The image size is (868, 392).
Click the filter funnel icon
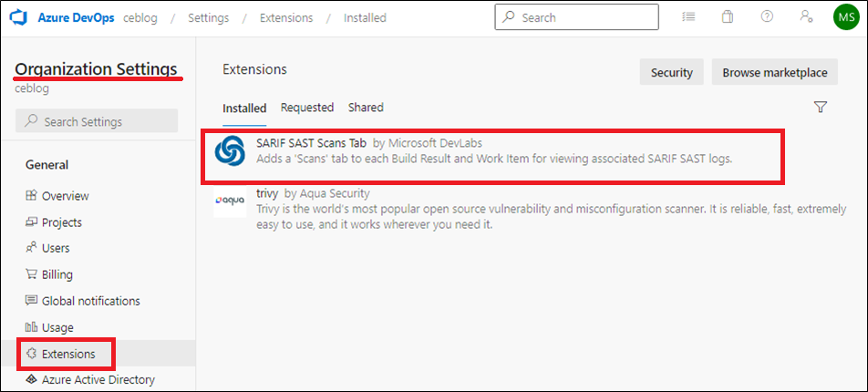(821, 108)
